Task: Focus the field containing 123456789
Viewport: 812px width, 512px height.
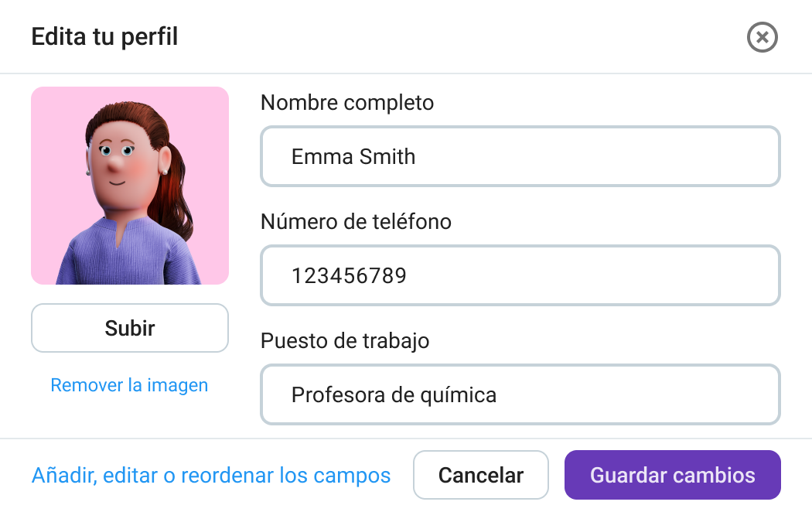Action: (520, 276)
